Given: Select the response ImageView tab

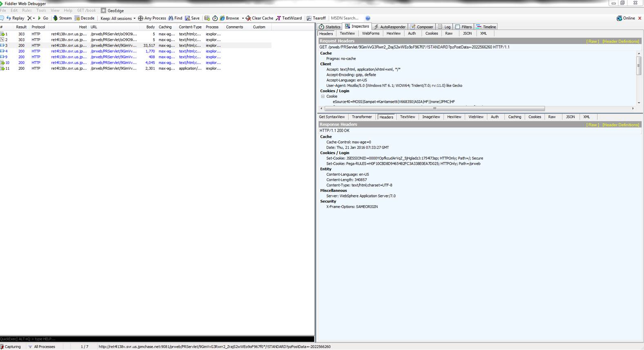Looking at the screenshot, I should coord(431,117).
